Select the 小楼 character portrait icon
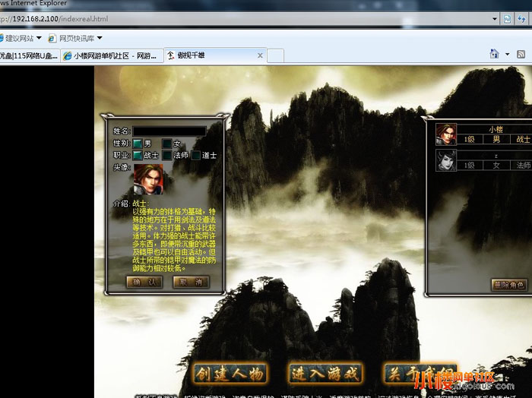 pyautogui.click(x=445, y=134)
